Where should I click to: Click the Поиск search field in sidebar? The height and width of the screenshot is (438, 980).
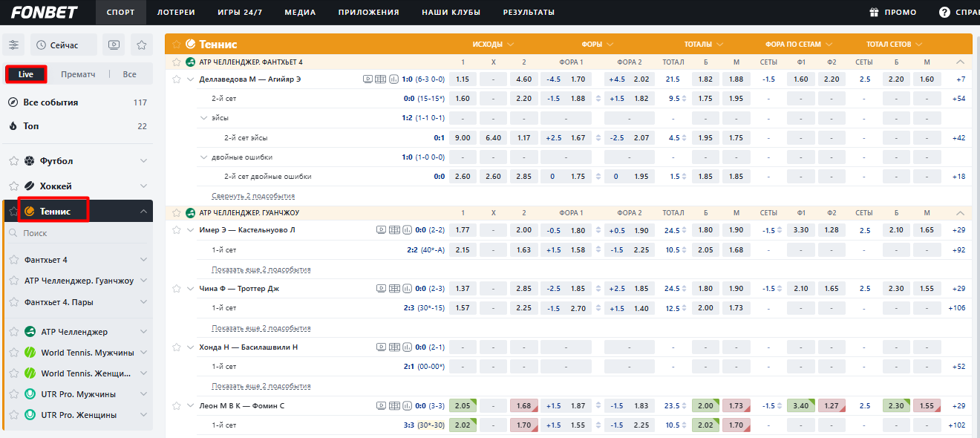(x=78, y=233)
